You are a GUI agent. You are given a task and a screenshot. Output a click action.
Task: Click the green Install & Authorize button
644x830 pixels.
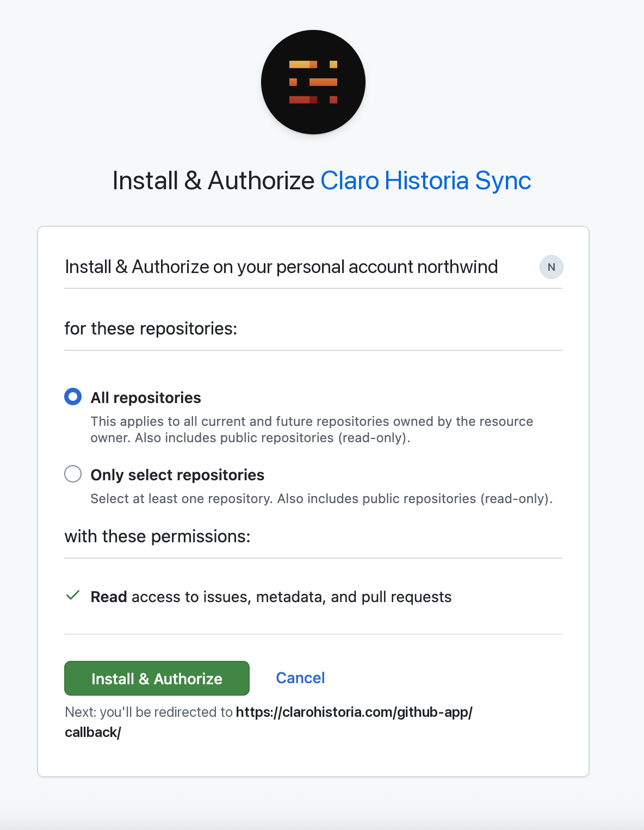click(157, 678)
